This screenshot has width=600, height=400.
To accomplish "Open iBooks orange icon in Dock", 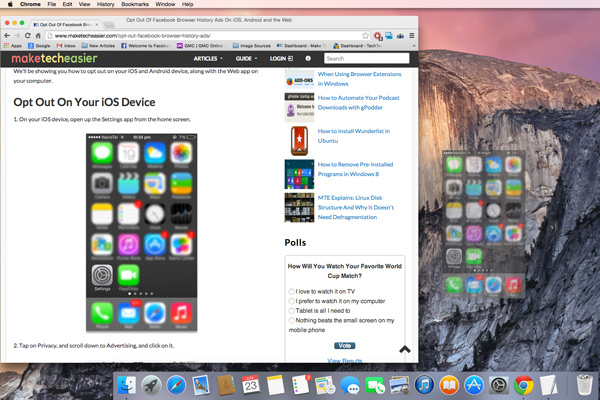I will (x=449, y=385).
